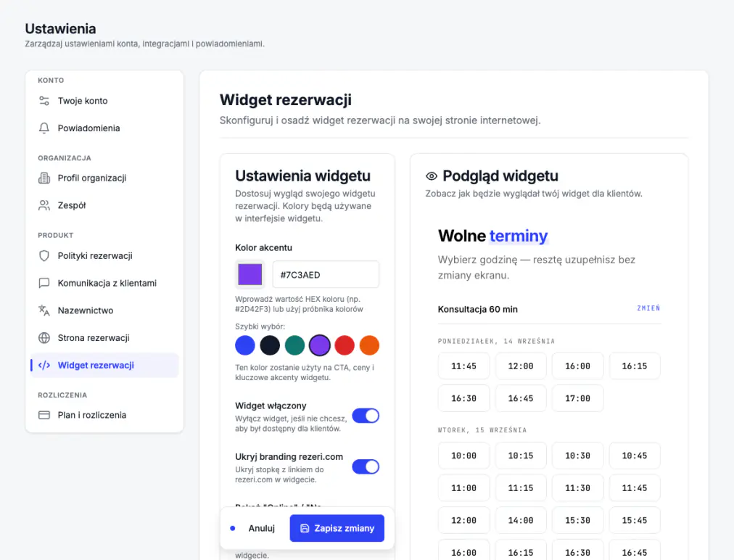Click the globe icon for Strona rezerwacji
This screenshot has height=560, width=734.
(44, 337)
